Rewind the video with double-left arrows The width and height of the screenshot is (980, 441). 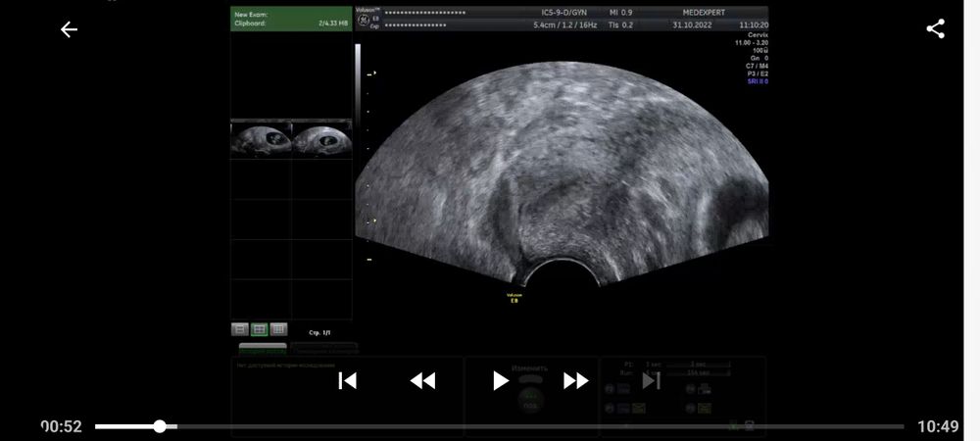[422, 380]
